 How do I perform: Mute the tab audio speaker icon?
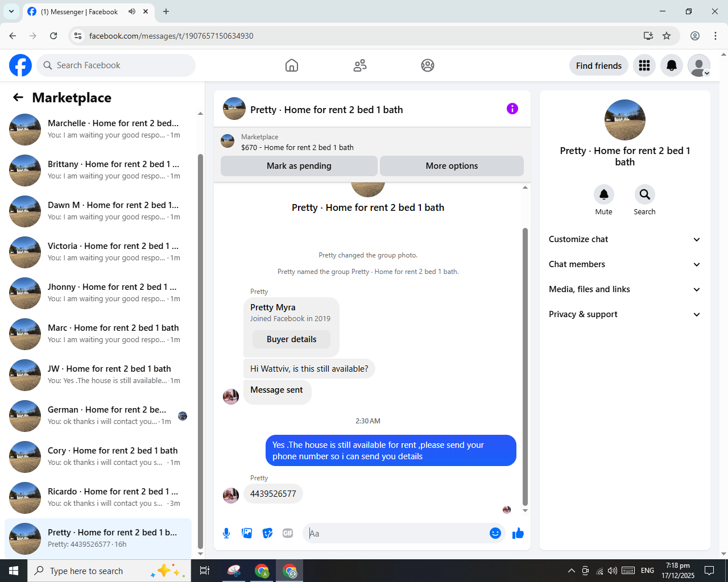click(x=132, y=11)
